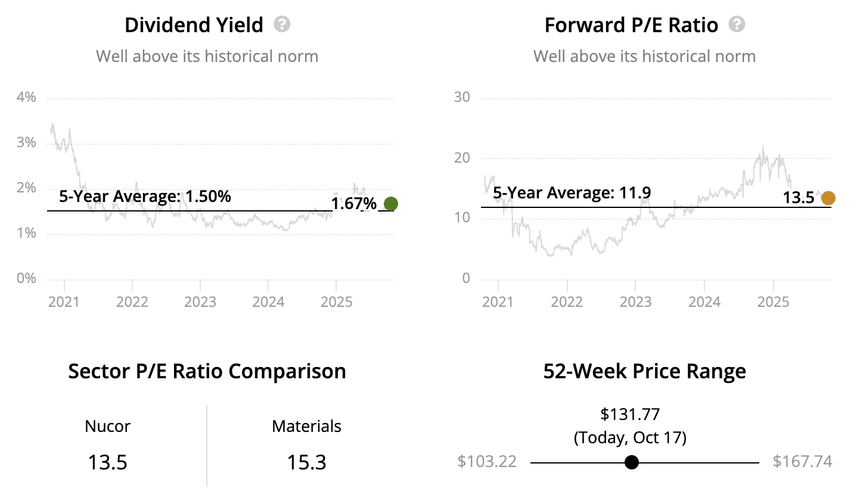Click the 5-Year Average: 1.50% label
Screen dimensions: 857x504
coord(145,197)
